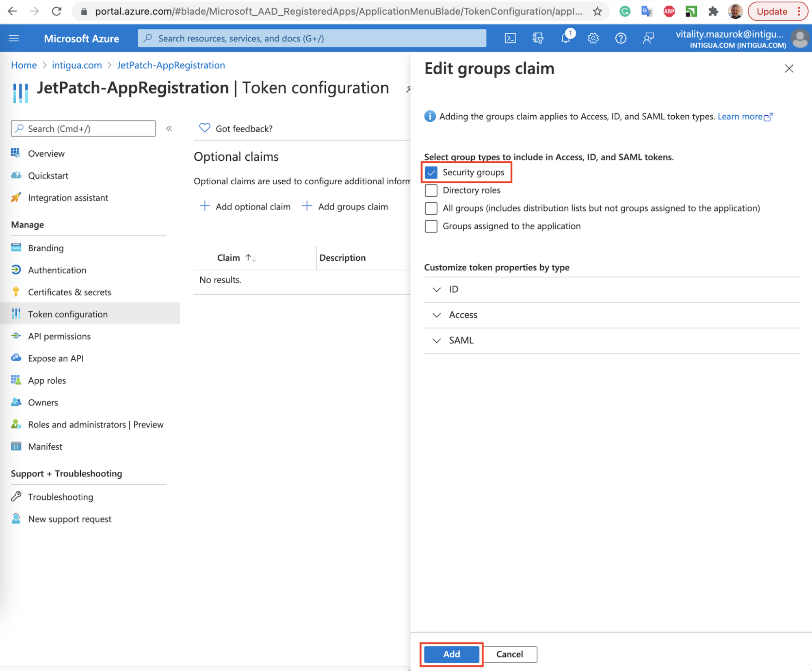Open portal settings gear icon

593,38
